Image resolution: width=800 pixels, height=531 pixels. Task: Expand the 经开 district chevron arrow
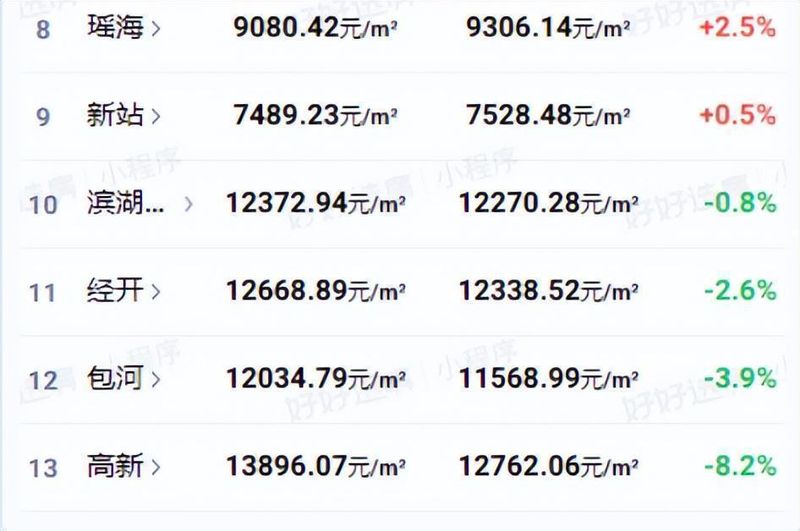(155, 292)
